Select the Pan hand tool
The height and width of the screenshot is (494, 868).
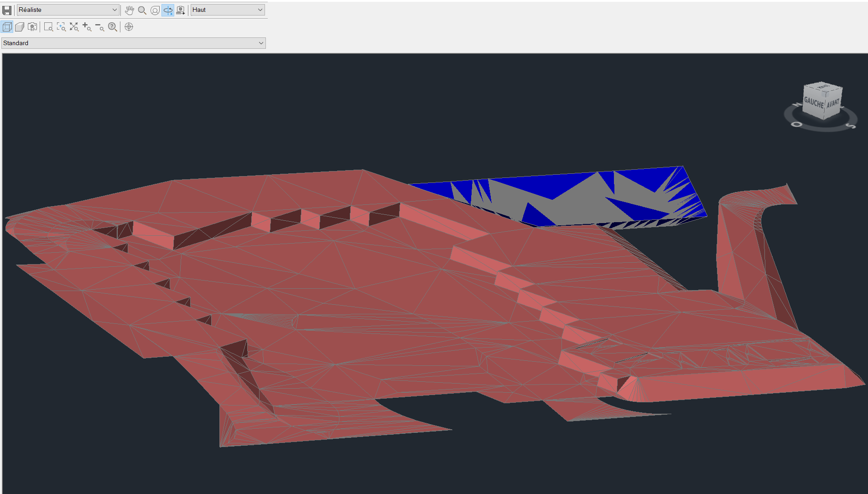(130, 10)
